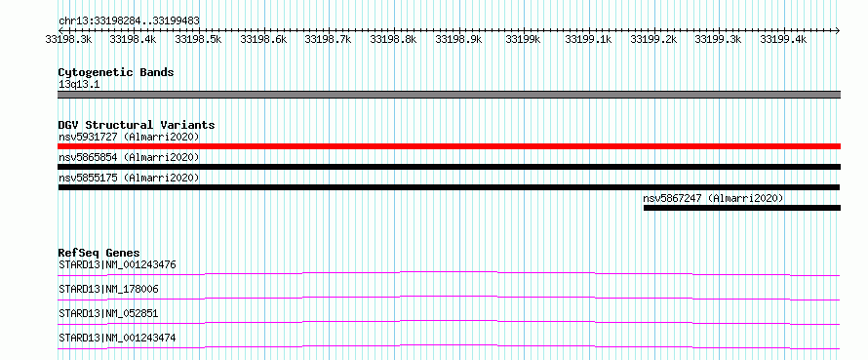
Task: Open STARD13|NM_052851 transcript label
Action: 108,313
